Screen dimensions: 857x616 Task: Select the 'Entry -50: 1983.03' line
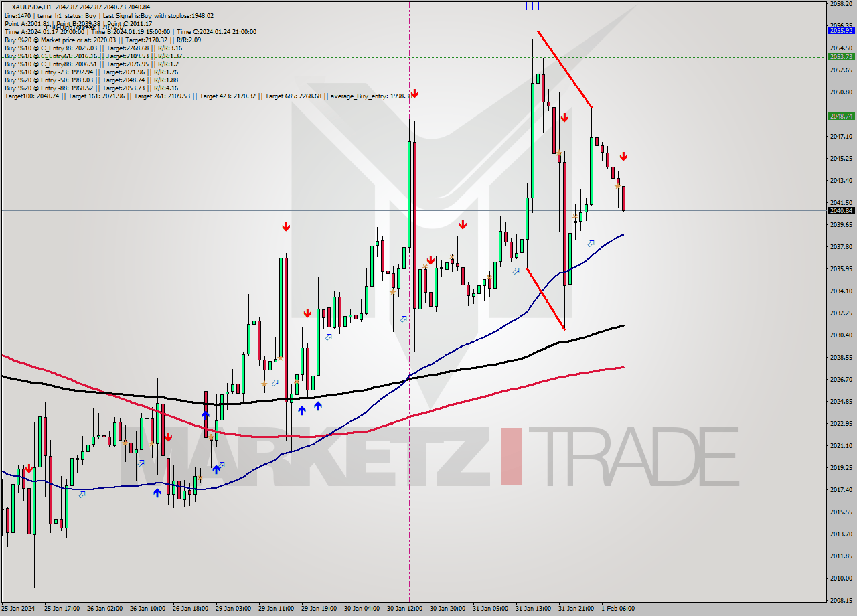point(91,80)
